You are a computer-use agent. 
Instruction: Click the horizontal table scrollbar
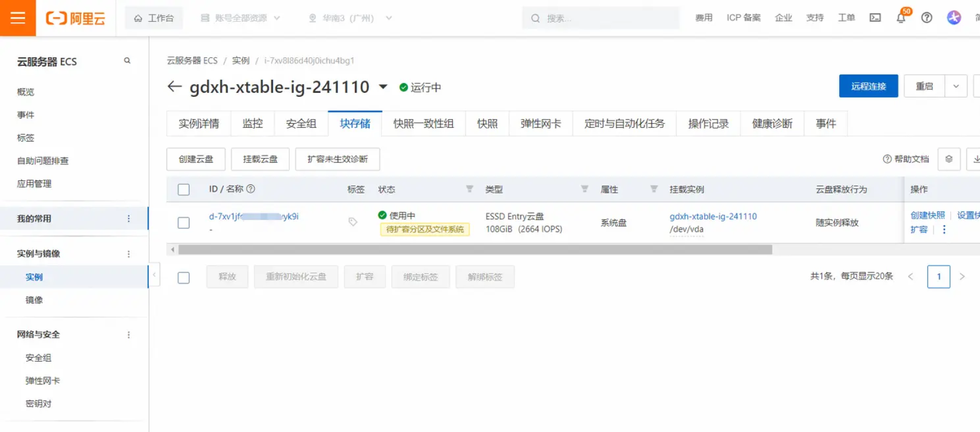(475, 250)
